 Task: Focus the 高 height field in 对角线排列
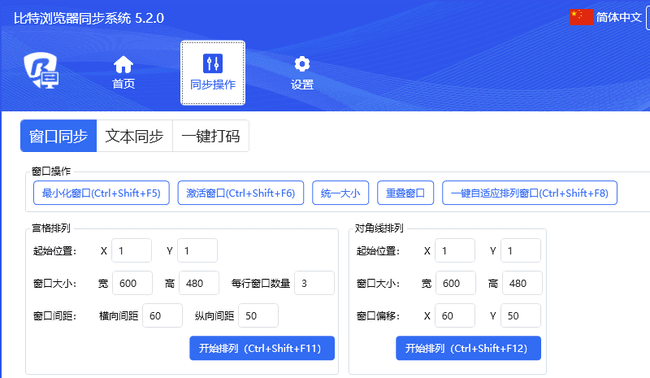522,283
